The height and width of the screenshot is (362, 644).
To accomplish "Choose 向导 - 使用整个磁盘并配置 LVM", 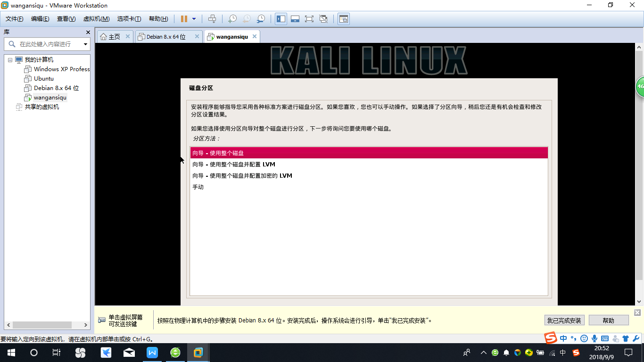I will coord(369,165).
